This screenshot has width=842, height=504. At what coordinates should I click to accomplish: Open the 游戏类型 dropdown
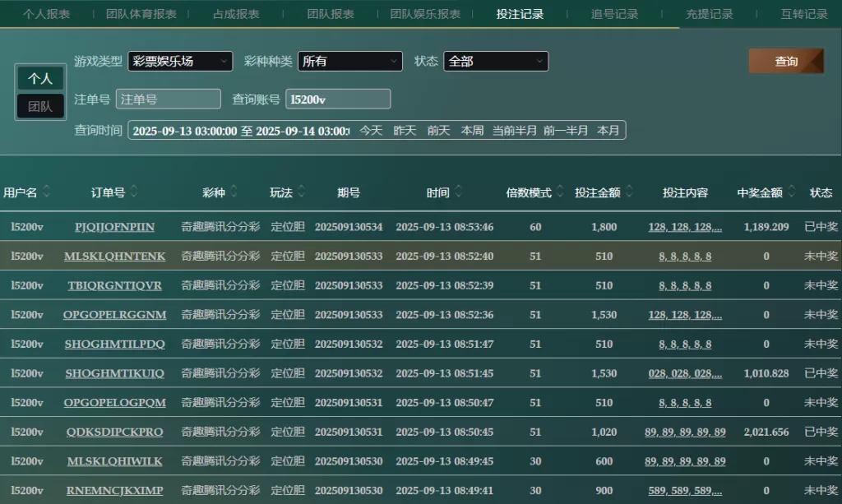coord(180,61)
